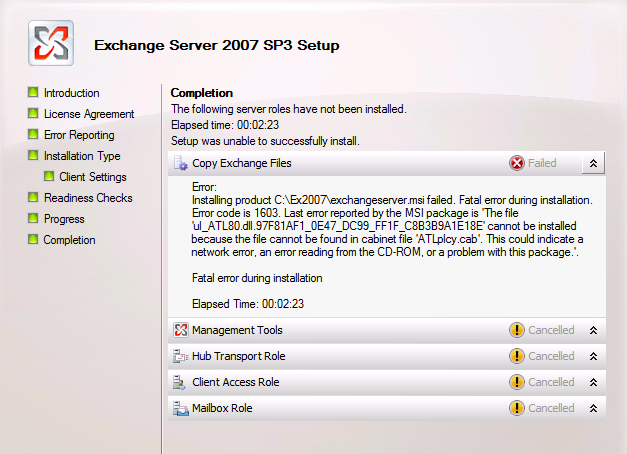Click the Copy Exchange Files icon

pyautogui.click(x=181, y=163)
